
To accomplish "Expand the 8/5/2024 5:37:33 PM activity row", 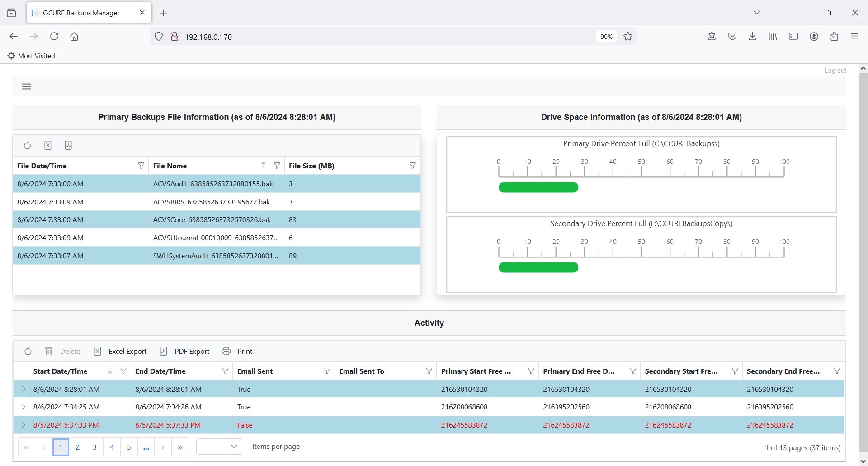I will [24, 425].
